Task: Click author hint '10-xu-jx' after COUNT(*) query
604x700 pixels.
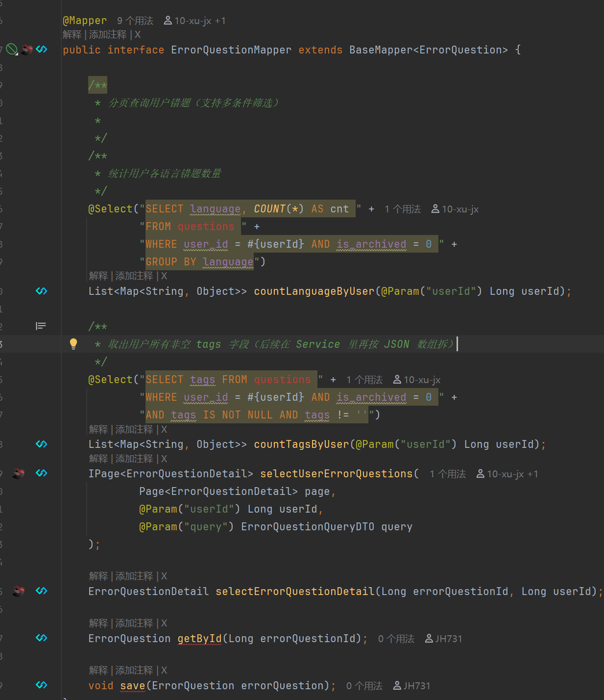Action: (455, 209)
